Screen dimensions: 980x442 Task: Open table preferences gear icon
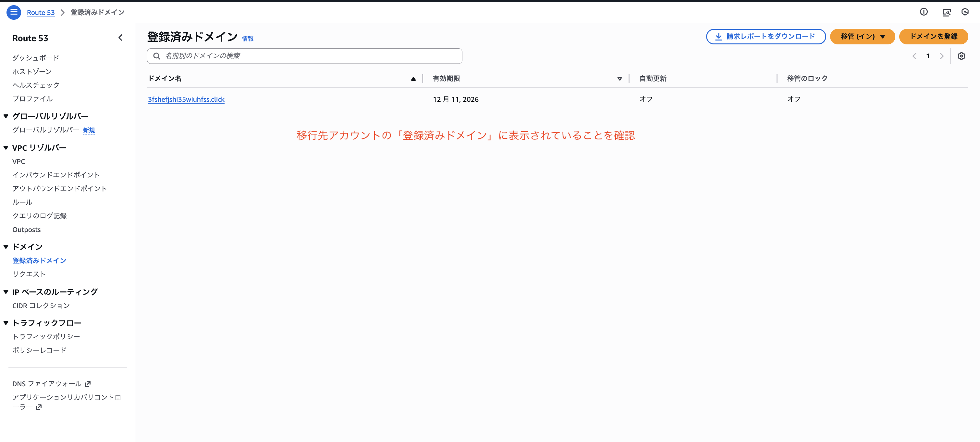pos(962,56)
